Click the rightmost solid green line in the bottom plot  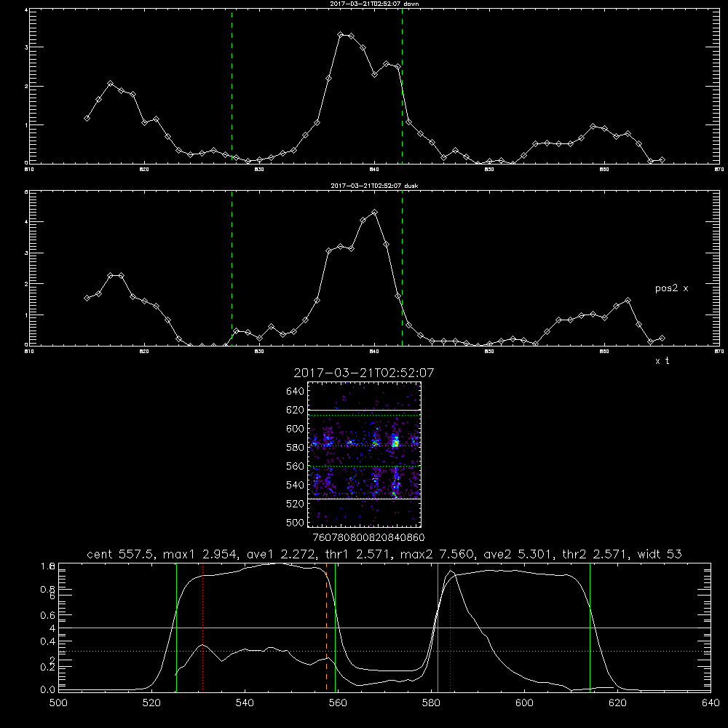tap(590, 628)
